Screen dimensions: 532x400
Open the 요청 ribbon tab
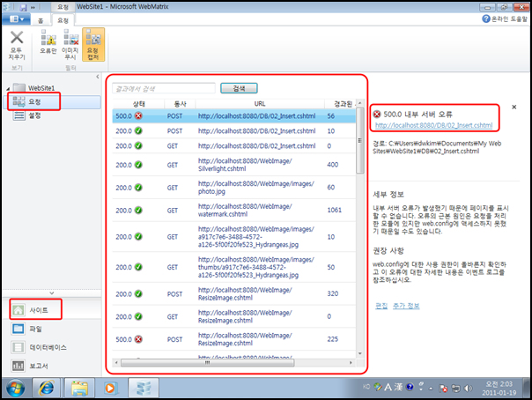[63, 20]
